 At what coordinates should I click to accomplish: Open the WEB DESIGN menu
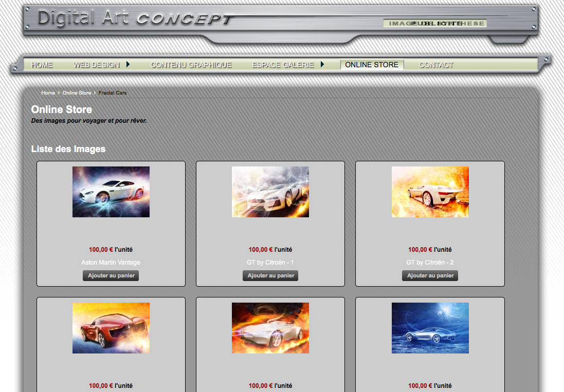(96, 65)
